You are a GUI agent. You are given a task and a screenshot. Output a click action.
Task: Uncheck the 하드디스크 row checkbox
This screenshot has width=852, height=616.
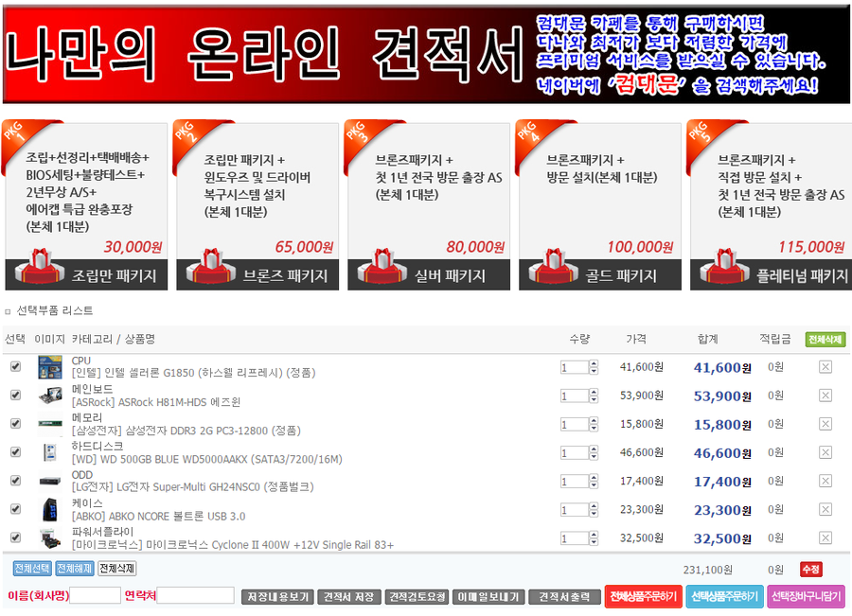16,452
